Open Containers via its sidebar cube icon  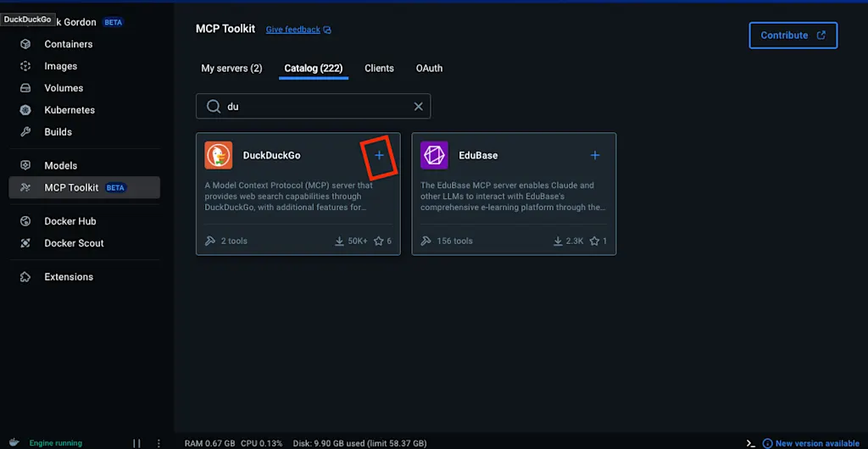[x=25, y=44]
